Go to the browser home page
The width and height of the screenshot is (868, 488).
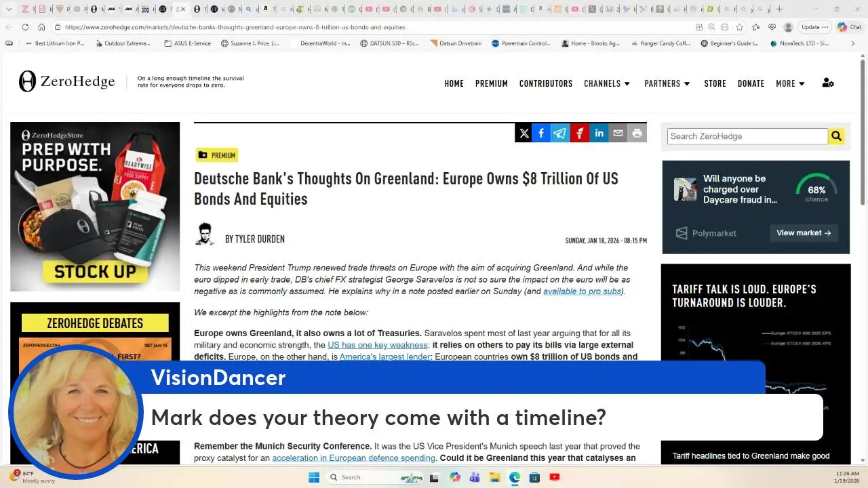(41, 27)
